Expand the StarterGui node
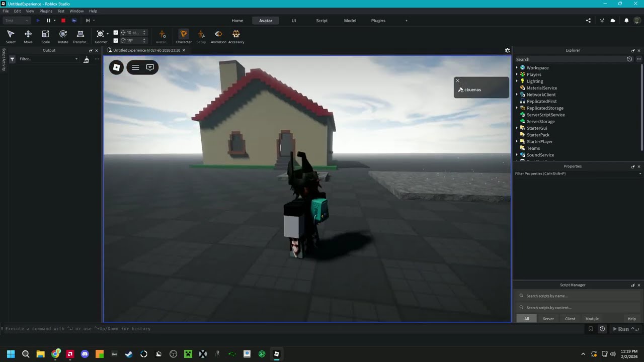644x362 pixels. [517, 128]
